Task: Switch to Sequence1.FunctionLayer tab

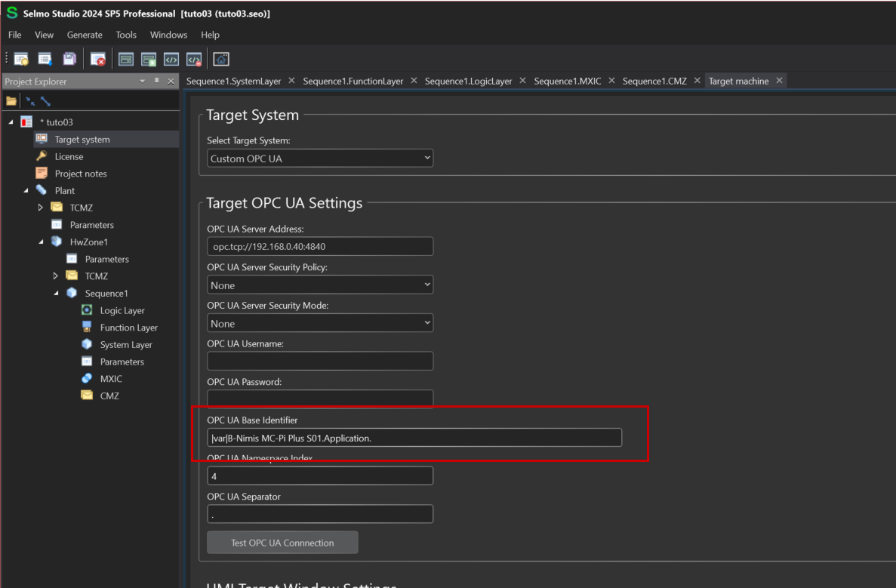Action: click(x=353, y=82)
